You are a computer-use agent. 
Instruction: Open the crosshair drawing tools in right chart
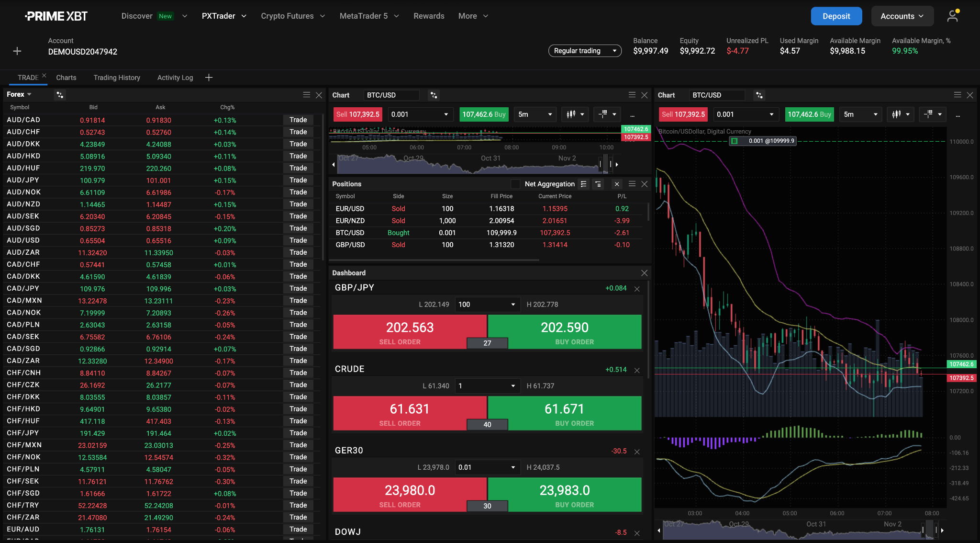[933, 114]
